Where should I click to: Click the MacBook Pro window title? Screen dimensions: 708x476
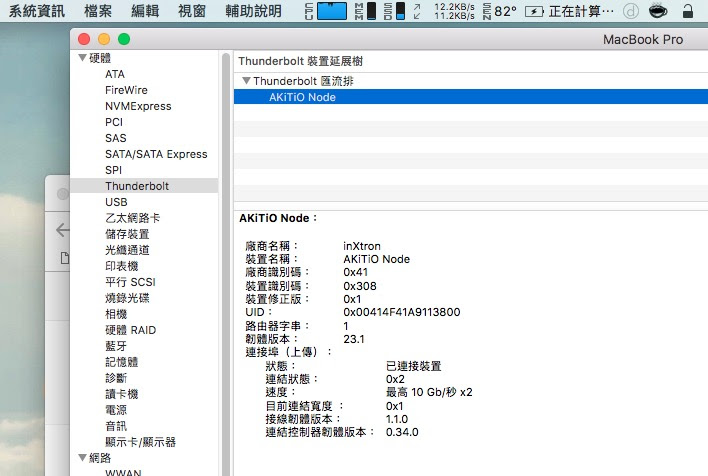coord(643,40)
